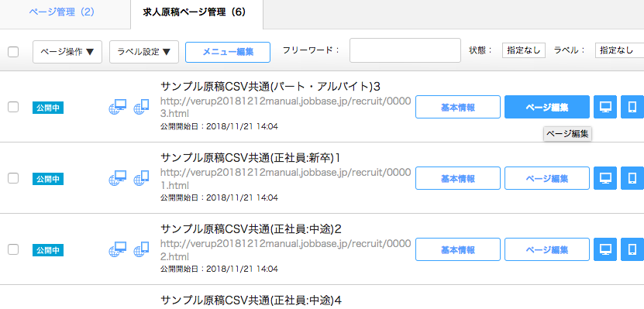The width and height of the screenshot is (644, 309).
Task: Open 基本情報 for パート・アルバイト)3
Action: [458, 107]
